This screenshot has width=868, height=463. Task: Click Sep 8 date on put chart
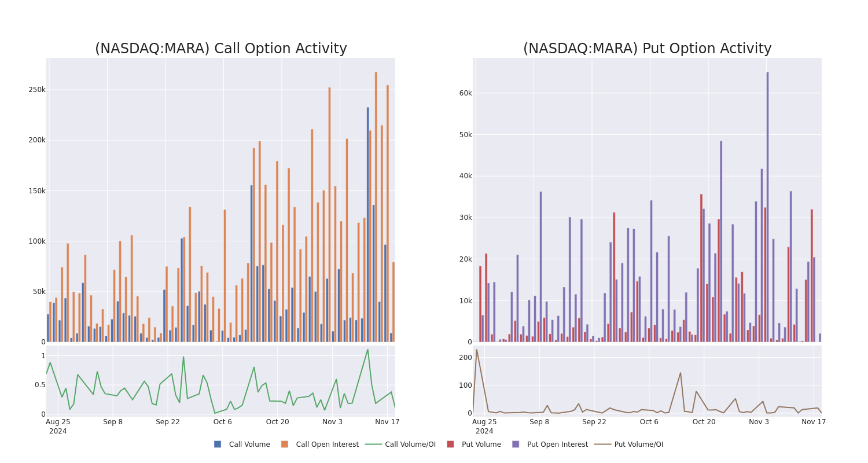pos(539,422)
